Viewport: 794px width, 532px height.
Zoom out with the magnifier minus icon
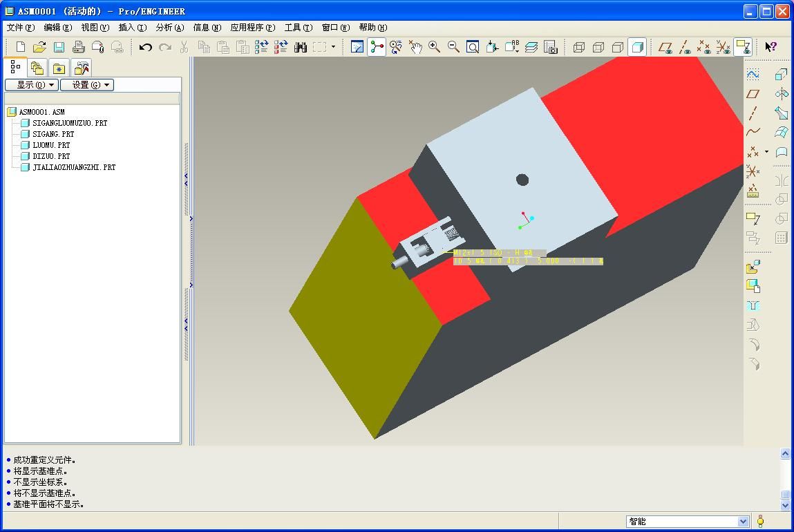click(x=453, y=47)
